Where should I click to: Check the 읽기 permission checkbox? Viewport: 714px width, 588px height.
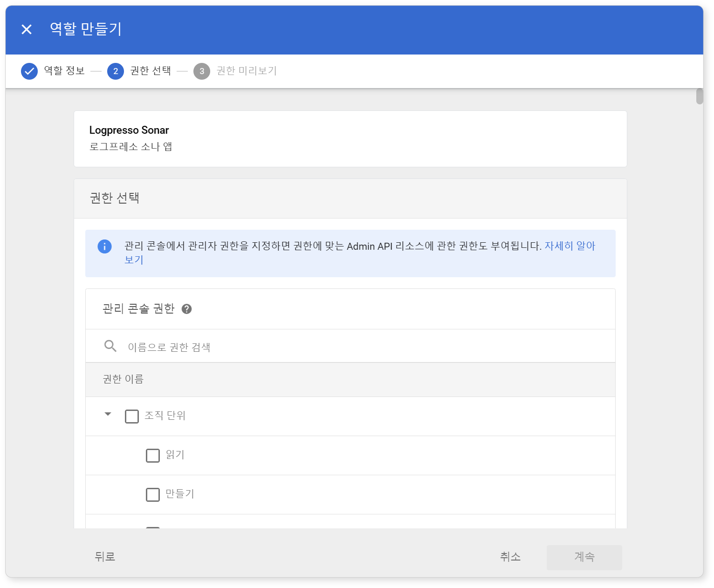click(x=153, y=455)
